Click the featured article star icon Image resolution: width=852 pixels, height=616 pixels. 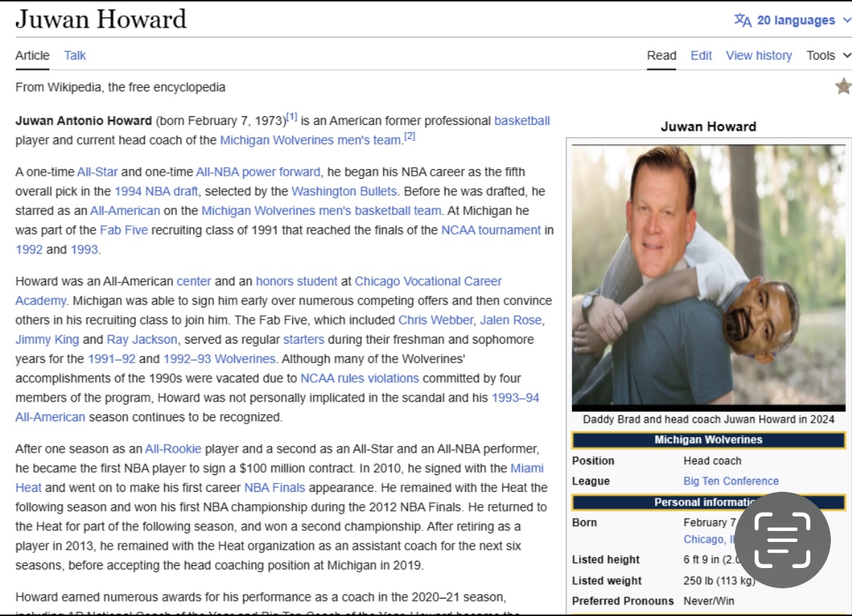843,86
